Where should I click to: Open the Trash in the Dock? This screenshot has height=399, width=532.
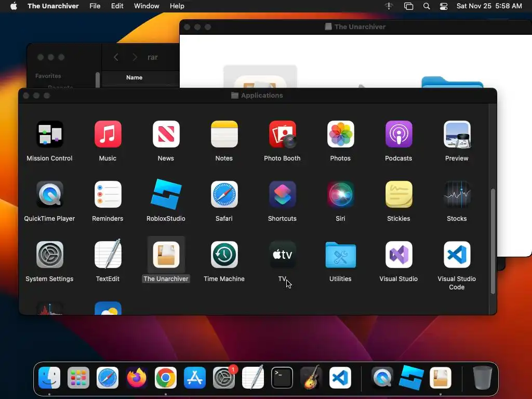click(482, 378)
